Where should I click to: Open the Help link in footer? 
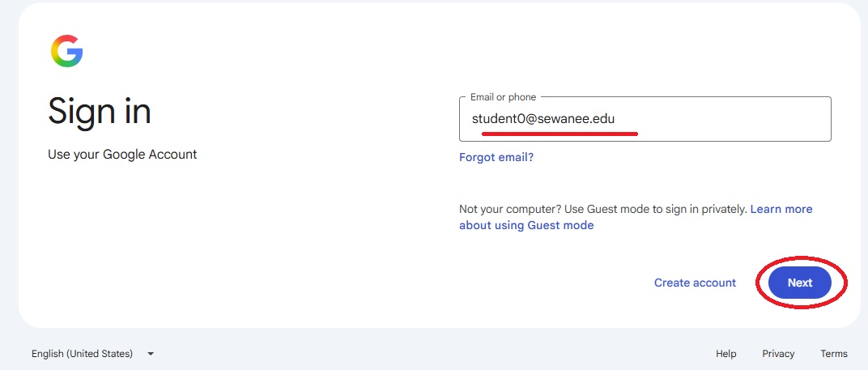[725, 353]
